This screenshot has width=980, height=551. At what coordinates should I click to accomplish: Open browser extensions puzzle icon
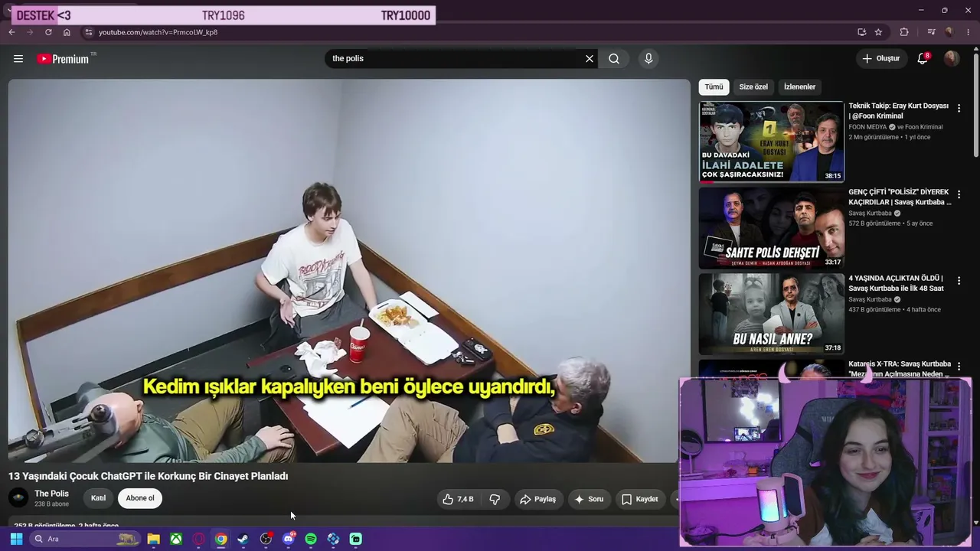point(904,32)
